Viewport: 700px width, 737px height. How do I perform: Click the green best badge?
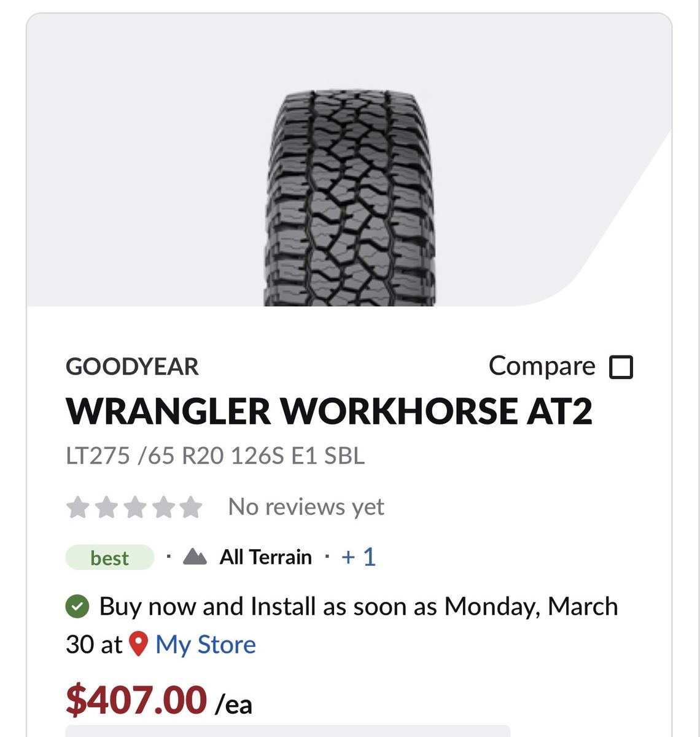click(x=109, y=558)
